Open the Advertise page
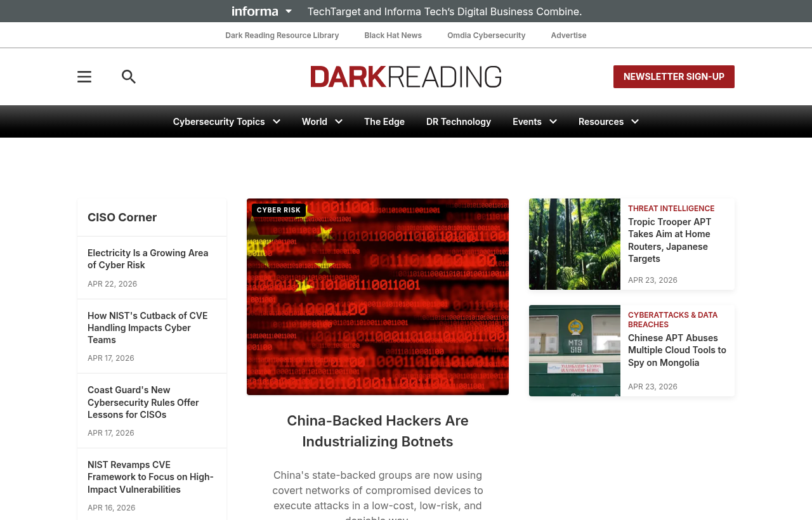This screenshot has width=812, height=520. click(x=568, y=34)
